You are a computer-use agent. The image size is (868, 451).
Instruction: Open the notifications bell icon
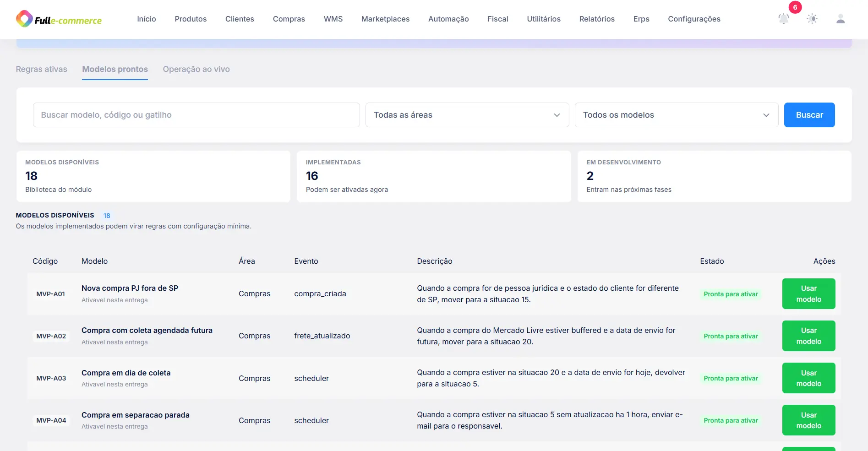784,19
